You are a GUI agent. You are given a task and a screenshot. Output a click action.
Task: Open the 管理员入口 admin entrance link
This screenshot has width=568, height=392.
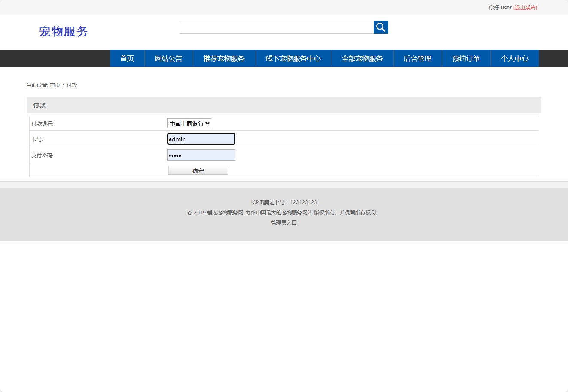283,223
